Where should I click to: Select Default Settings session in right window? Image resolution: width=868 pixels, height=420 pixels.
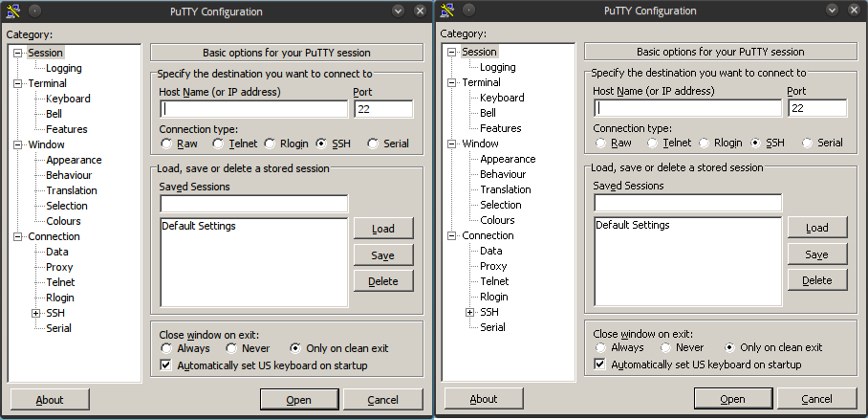pos(633,225)
